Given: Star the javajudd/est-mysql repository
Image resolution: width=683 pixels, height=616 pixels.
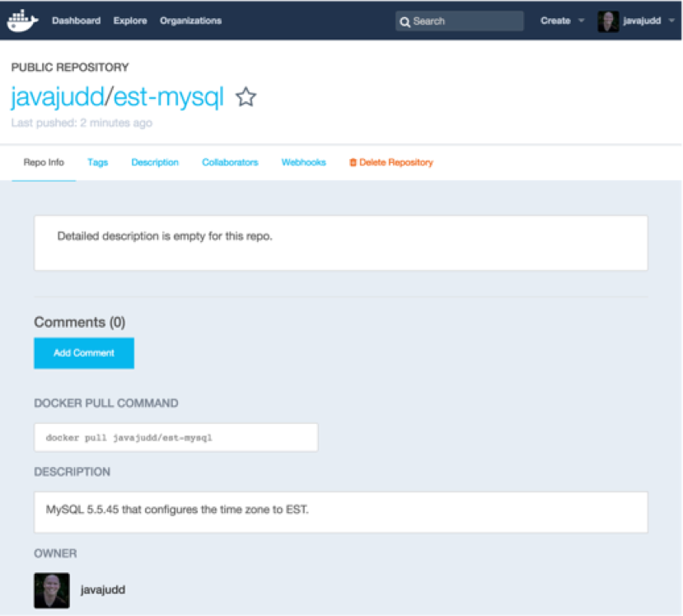Looking at the screenshot, I should point(246,96).
